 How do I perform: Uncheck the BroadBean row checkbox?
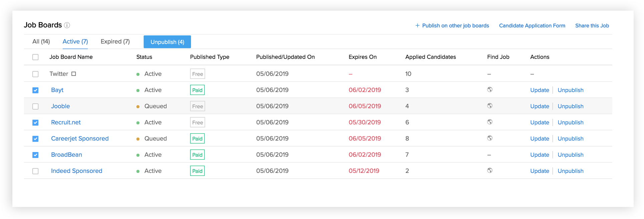click(x=35, y=155)
